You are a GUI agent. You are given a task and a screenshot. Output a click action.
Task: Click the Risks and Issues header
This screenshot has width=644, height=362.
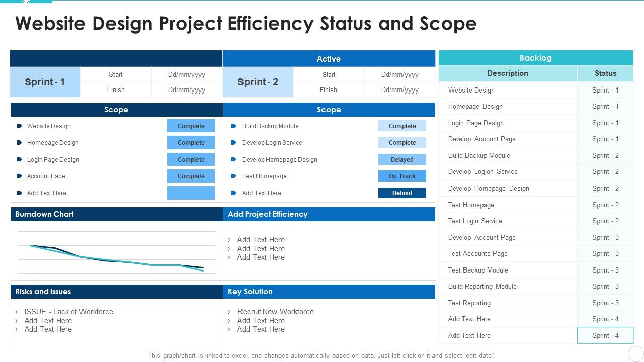point(117,292)
